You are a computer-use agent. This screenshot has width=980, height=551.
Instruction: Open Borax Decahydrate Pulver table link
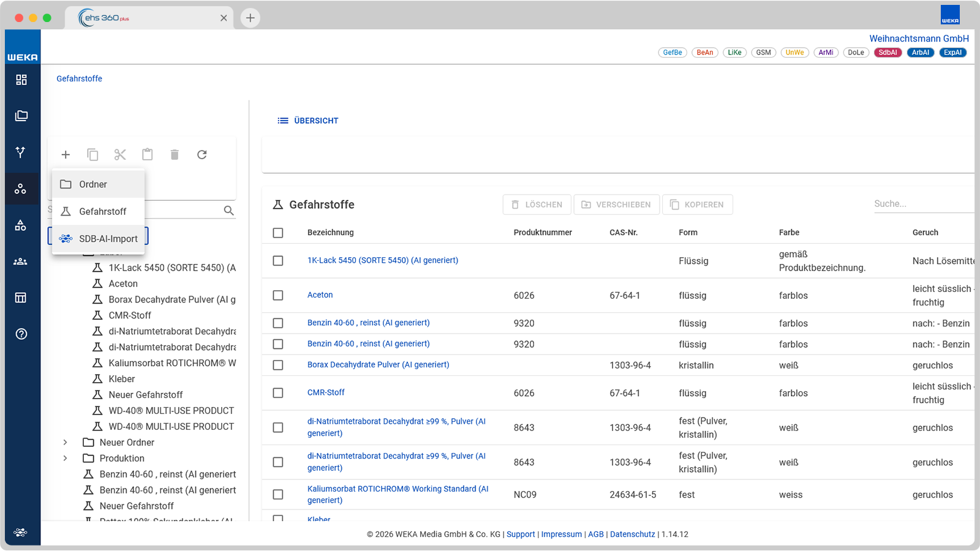(x=379, y=365)
